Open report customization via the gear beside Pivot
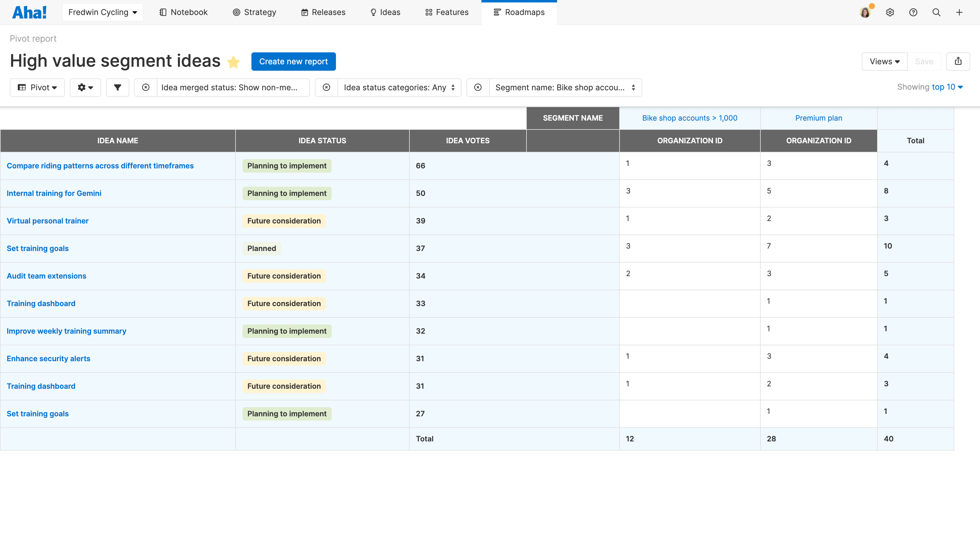This screenshot has width=980, height=551. pyautogui.click(x=85, y=87)
